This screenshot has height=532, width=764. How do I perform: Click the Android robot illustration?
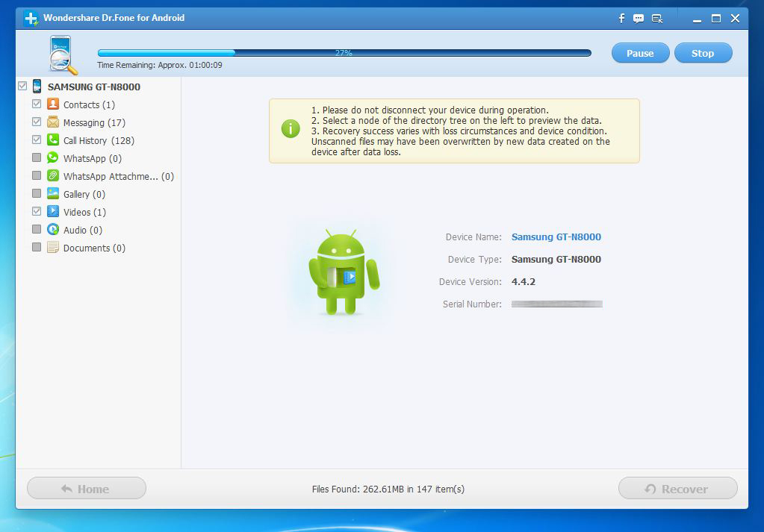[x=344, y=272]
